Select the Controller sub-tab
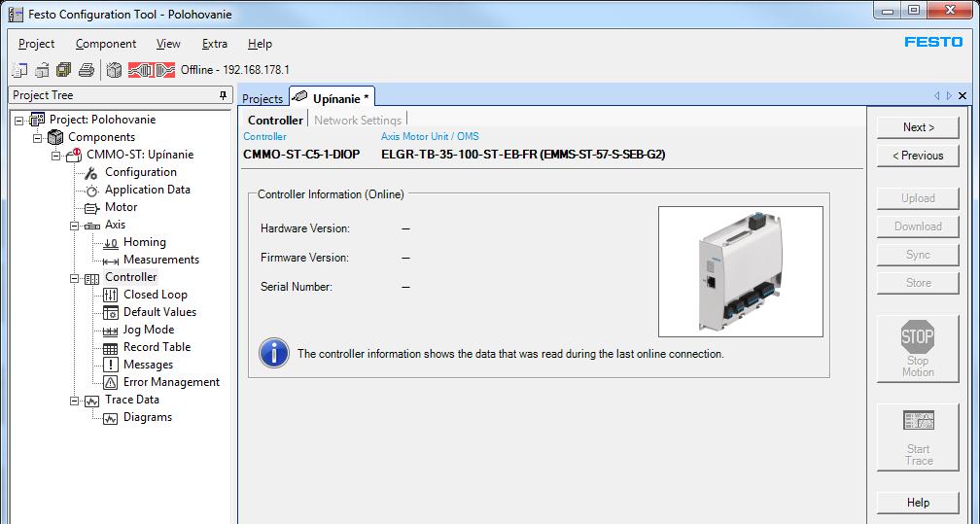The width and height of the screenshot is (980, 524). [x=275, y=120]
